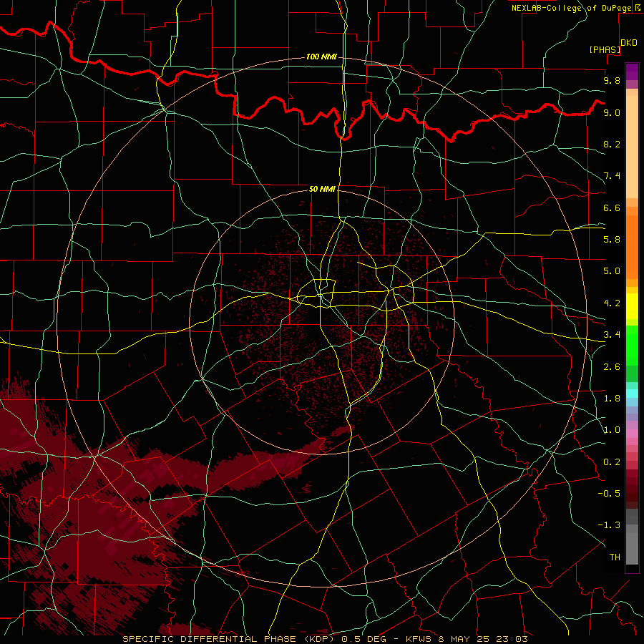Pick the pale peach color bar segment
This screenshot has height=644, width=644.
tap(632, 147)
